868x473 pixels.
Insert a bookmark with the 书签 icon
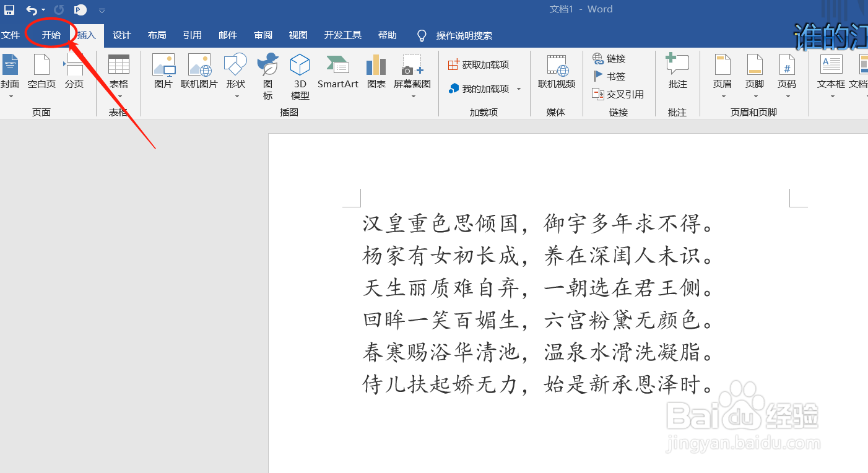click(x=609, y=76)
